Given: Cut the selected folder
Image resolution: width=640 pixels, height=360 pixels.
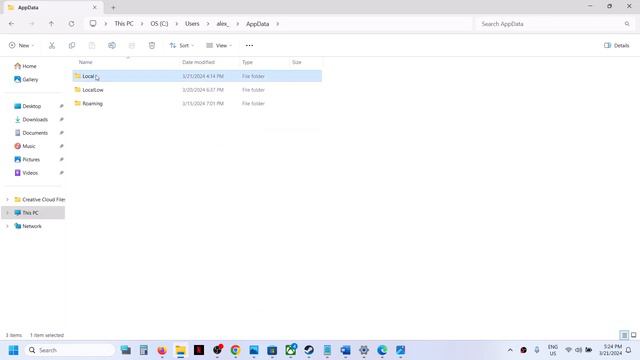Looking at the screenshot, I should coord(52,45).
